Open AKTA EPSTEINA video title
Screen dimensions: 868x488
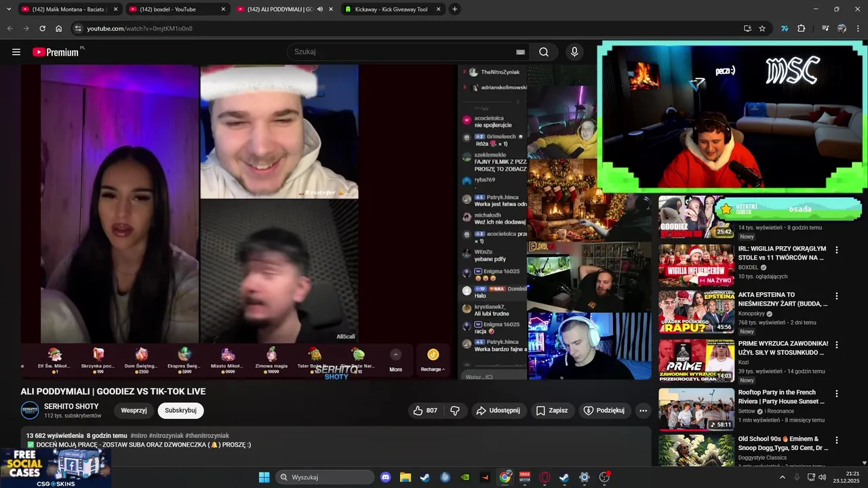(x=782, y=299)
